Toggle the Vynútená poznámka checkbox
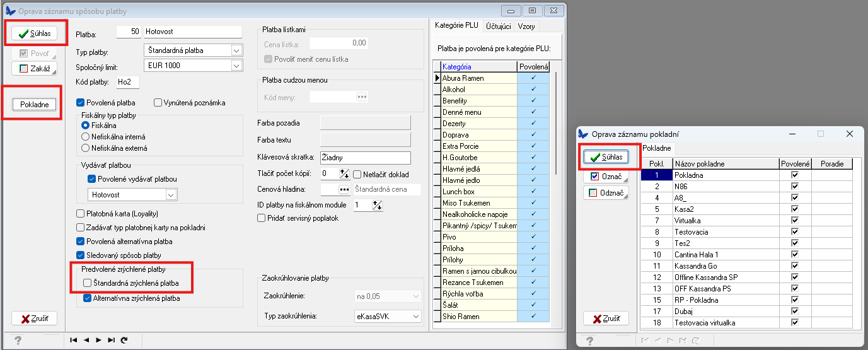The height and width of the screenshot is (350, 868). [x=158, y=103]
